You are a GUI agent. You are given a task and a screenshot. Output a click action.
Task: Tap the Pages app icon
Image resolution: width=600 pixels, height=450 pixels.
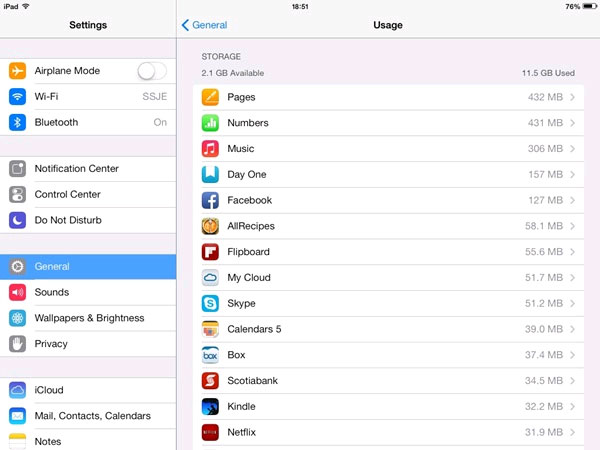210,97
